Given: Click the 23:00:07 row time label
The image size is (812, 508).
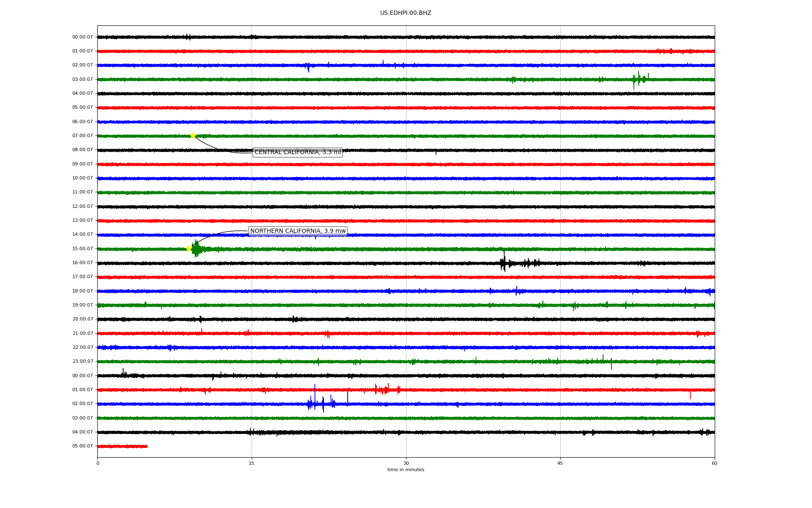Looking at the screenshot, I should point(82,362).
